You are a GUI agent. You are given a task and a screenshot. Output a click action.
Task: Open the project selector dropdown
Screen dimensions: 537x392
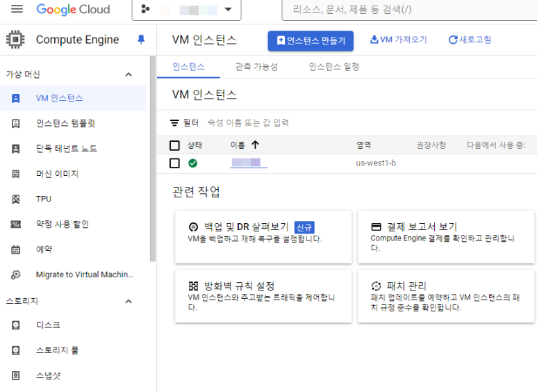(x=187, y=10)
